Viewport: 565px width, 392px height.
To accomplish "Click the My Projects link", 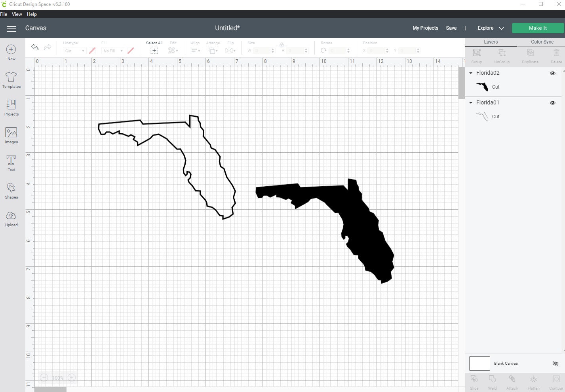I will click(425, 28).
